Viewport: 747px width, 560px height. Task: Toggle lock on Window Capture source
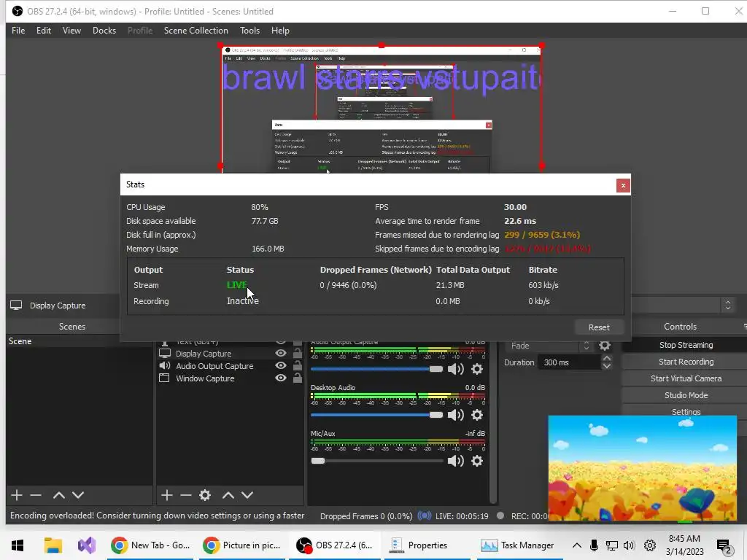tap(298, 378)
